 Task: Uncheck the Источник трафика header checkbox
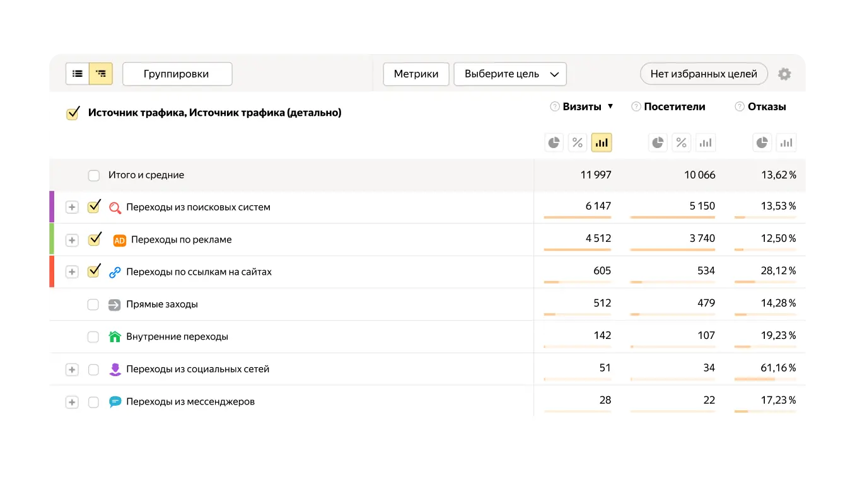tap(73, 113)
